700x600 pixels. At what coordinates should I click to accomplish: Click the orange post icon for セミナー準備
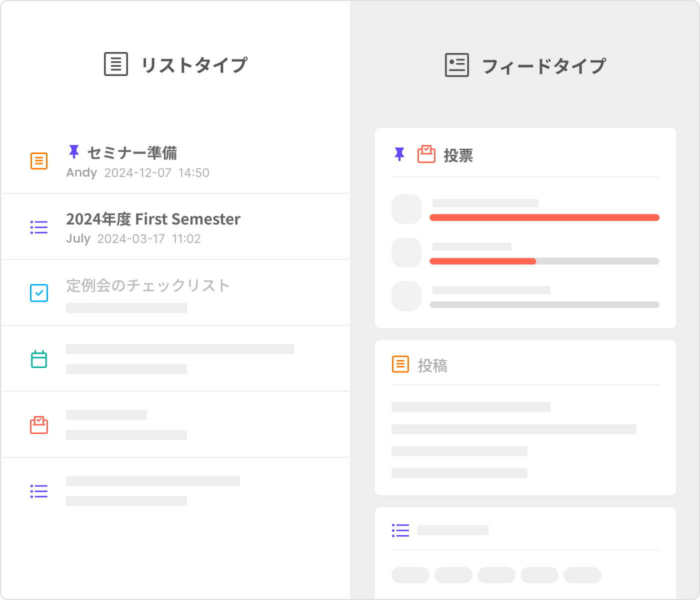click(39, 161)
